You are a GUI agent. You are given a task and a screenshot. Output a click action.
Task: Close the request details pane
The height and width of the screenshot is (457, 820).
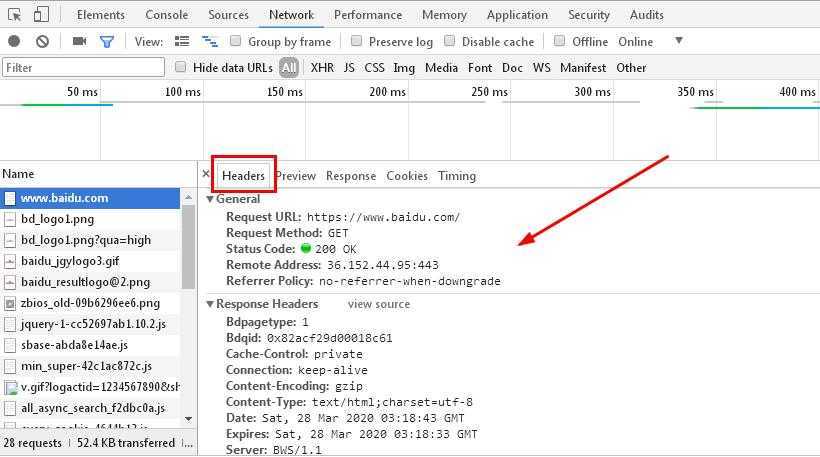(x=206, y=174)
